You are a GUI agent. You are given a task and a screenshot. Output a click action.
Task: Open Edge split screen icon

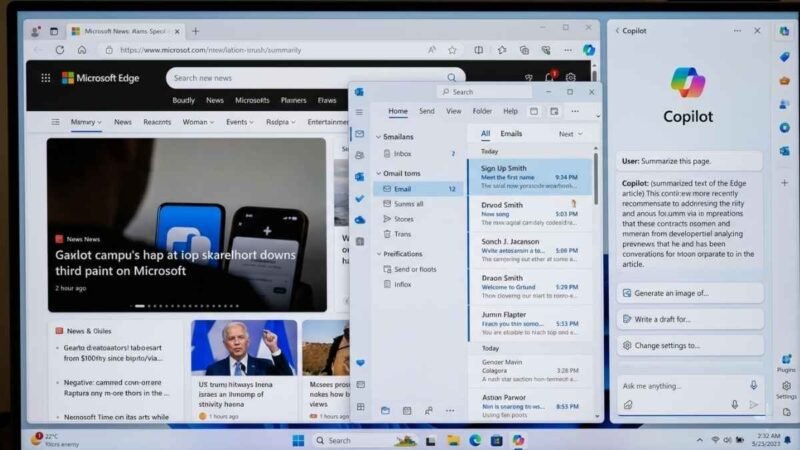coord(479,50)
